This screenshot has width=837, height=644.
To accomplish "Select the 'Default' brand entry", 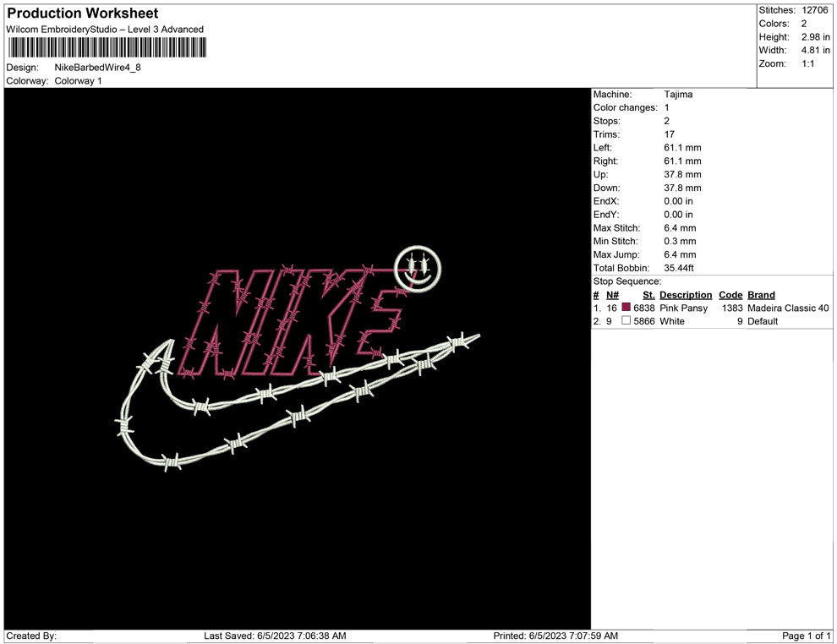I will click(x=763, y=321).
